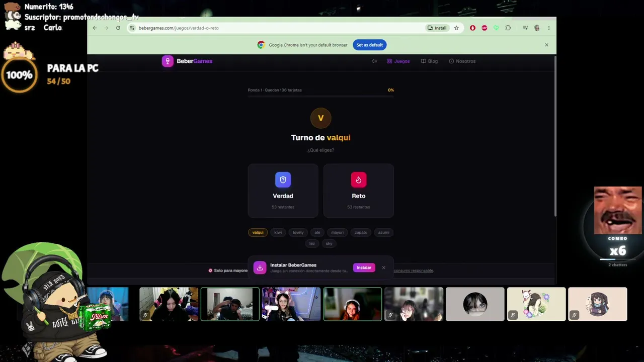Click the Install app button in address bar
Image resolution: width=644 pixels, height=362 pixels.
pyautogui.click(x=437, y=28)
